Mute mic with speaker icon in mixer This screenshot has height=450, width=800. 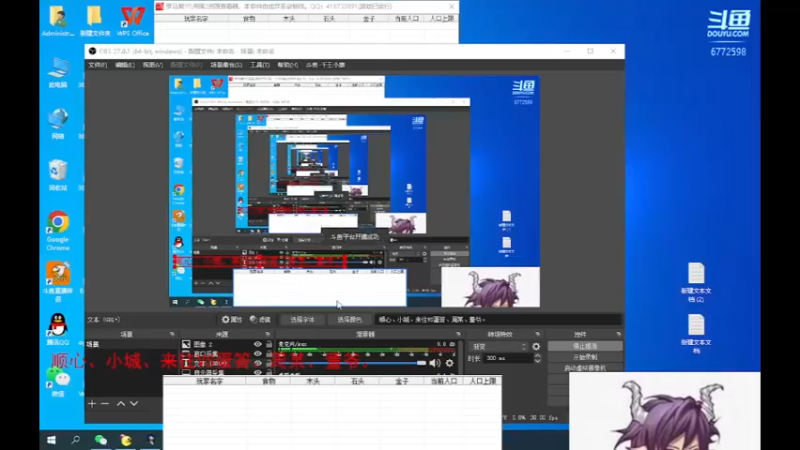[x=435, y=363]
